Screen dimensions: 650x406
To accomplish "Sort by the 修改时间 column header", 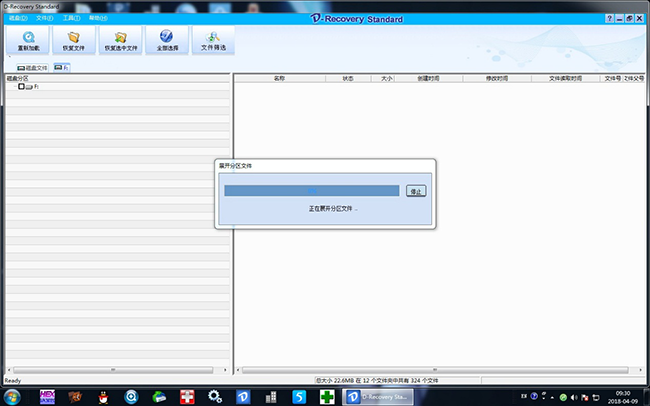I will pyautogui.click(x=497, y=78).
